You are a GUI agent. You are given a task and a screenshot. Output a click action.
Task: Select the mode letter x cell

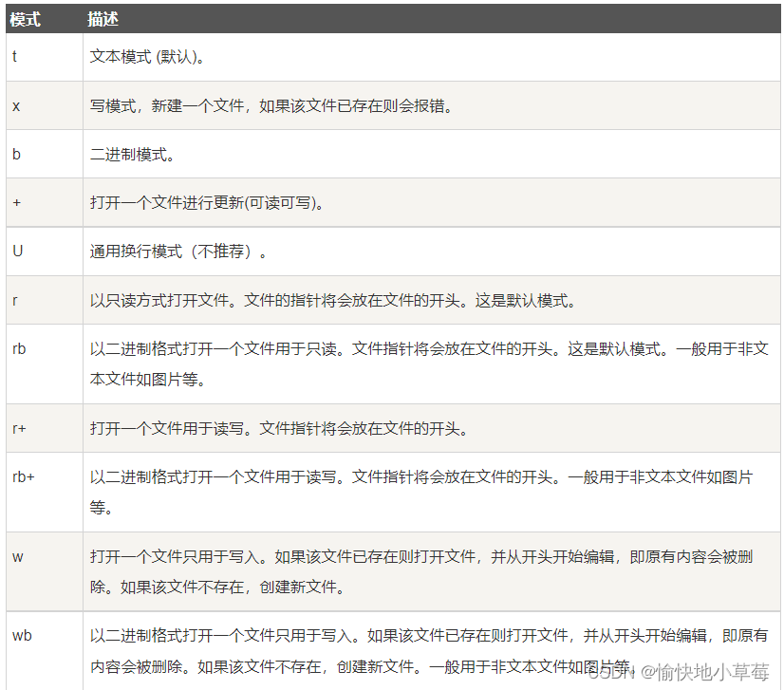[x=15, y=105]
